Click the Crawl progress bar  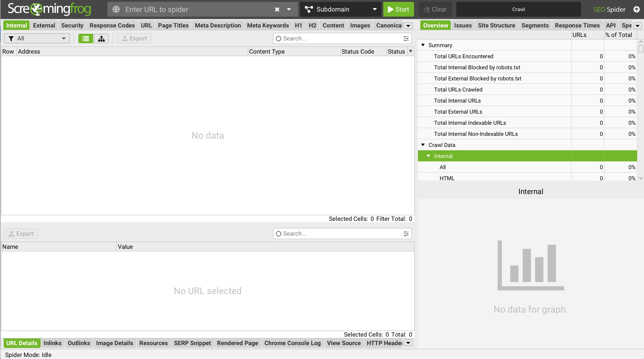(518, 9)
